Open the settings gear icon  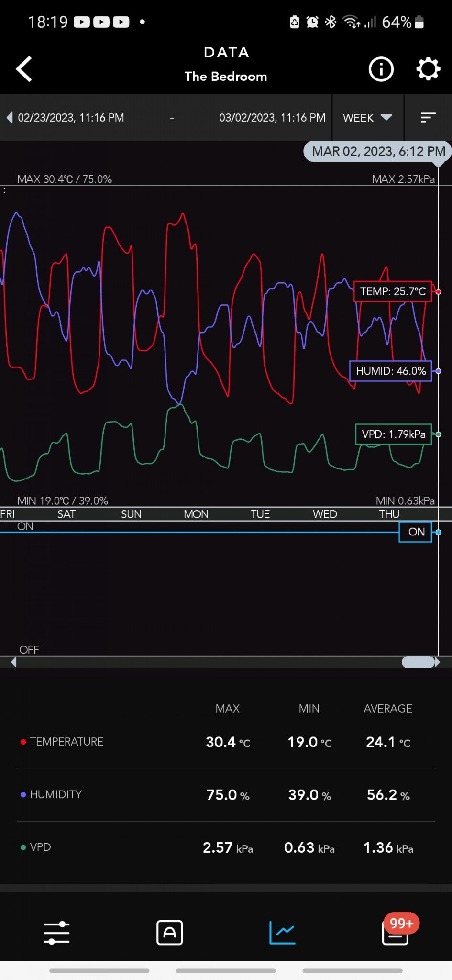tap(428, 69)
